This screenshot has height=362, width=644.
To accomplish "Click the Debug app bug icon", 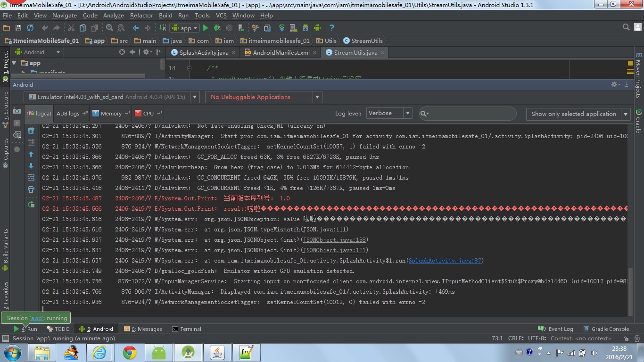I will [217, 28].
